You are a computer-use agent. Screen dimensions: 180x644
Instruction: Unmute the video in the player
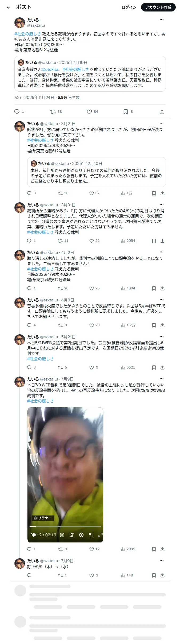coord(72,535)
